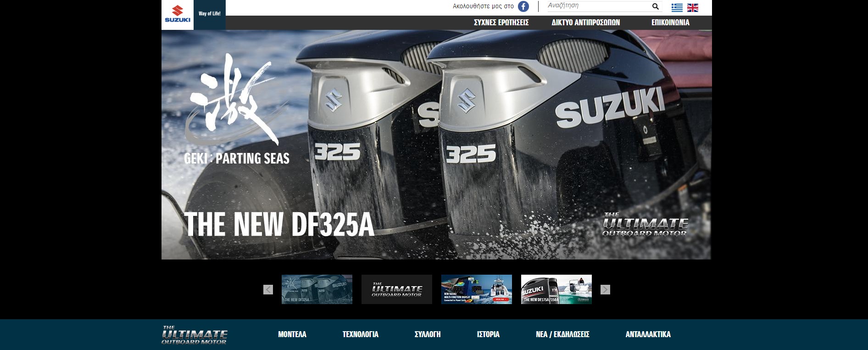Open ΕΠΙΚΟΙΝΩΝΙΑ menu item
Image resolution: width=868 pixels, height=350 pixels.
pyautogui.click(x=670, y=23)
